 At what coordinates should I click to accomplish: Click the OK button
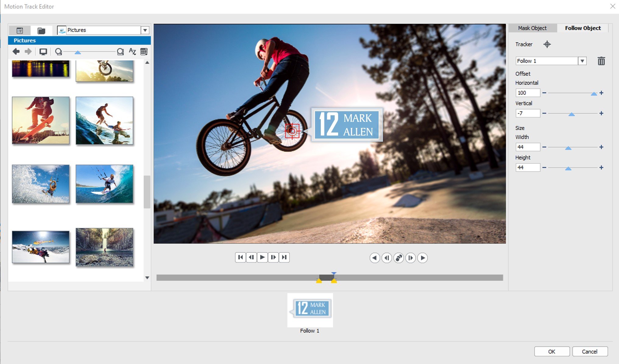(552, 352)
